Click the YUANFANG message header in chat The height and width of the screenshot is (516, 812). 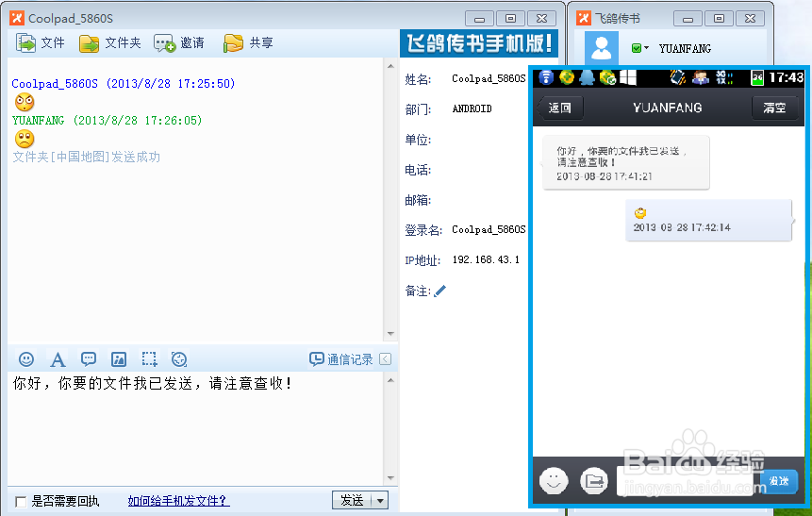tap(108, 120)
